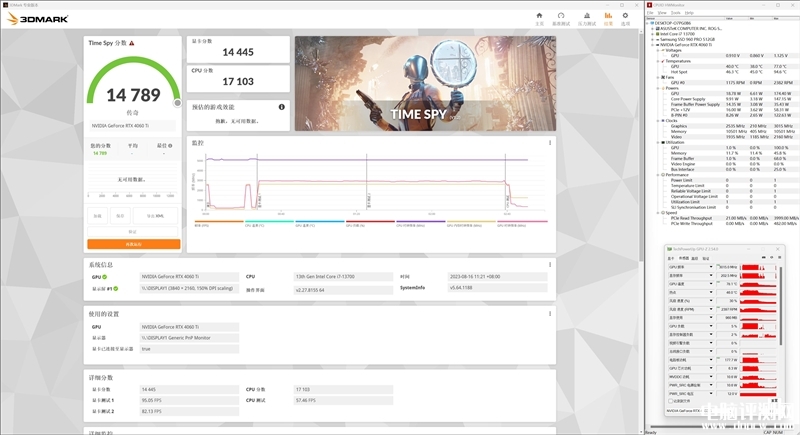Click the 3DMark results vertical scrollbar
The image size is (800, 435).
(641, 148)
